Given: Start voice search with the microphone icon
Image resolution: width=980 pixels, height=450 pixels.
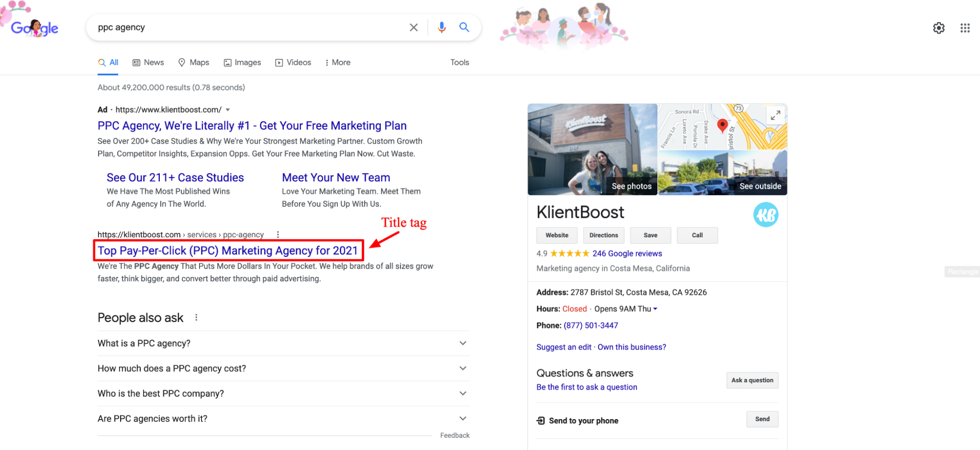Looking at the screenshot, I should click(442, 27).
